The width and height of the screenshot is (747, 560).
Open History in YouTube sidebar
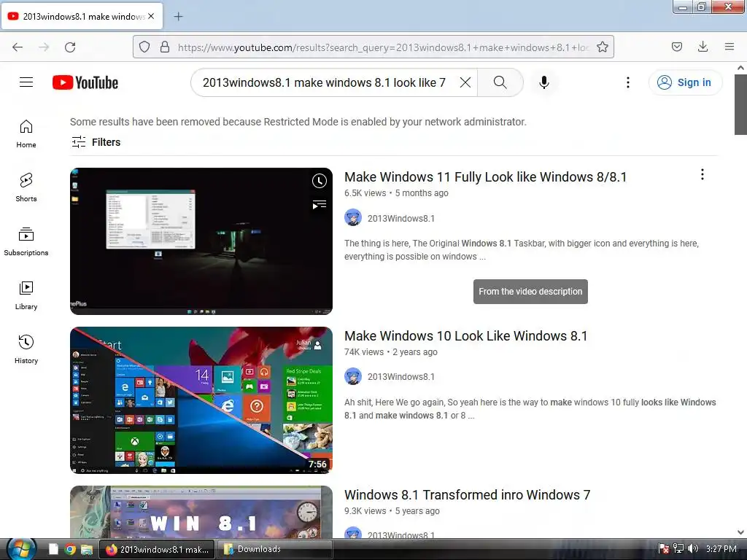(x=26, y=349)
